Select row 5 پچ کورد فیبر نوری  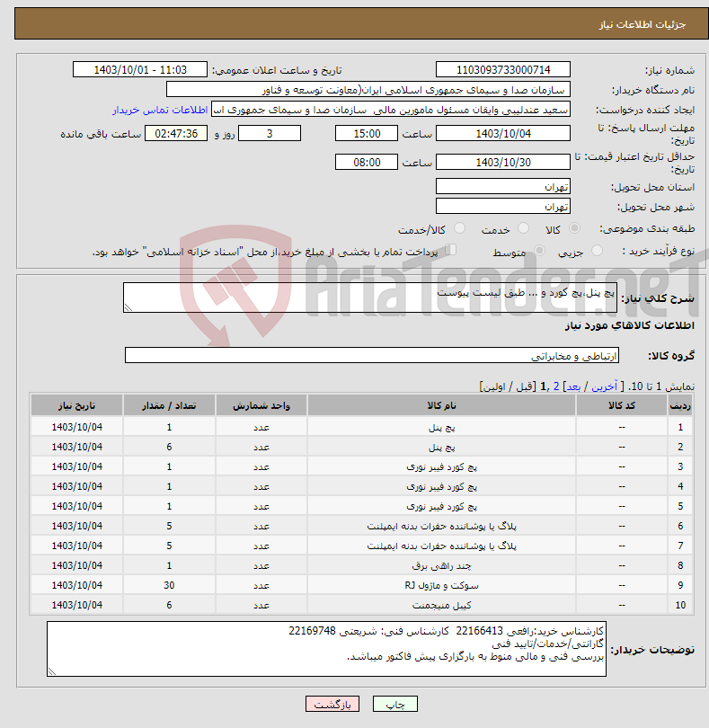tap(441, 506)
